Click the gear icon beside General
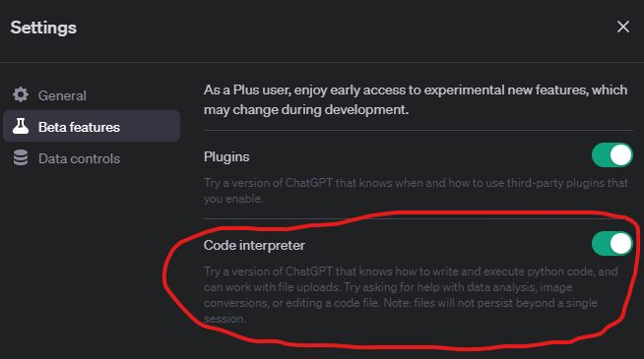 21,94
